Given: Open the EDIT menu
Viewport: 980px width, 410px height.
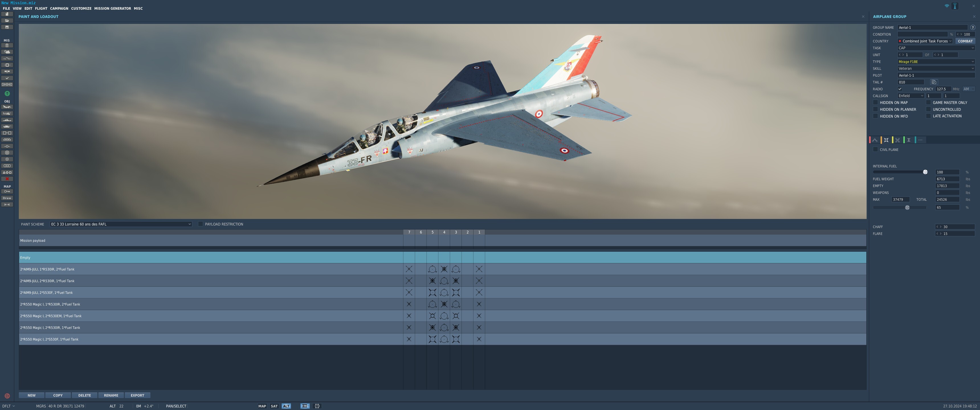Looking at the screenshot, I should point(28,8).
